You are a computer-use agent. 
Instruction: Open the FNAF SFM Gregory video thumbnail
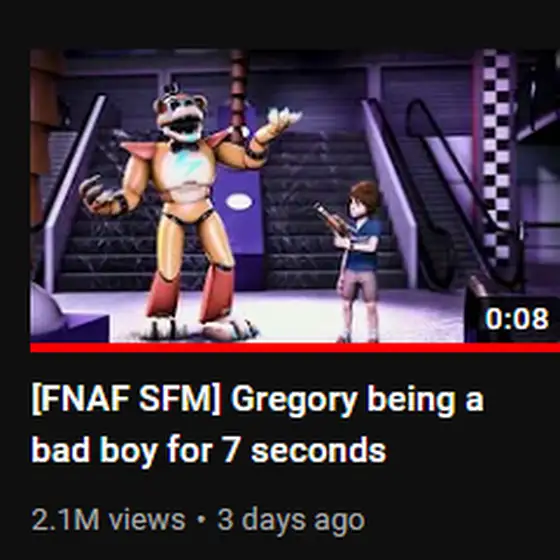[x=295, y=196]
